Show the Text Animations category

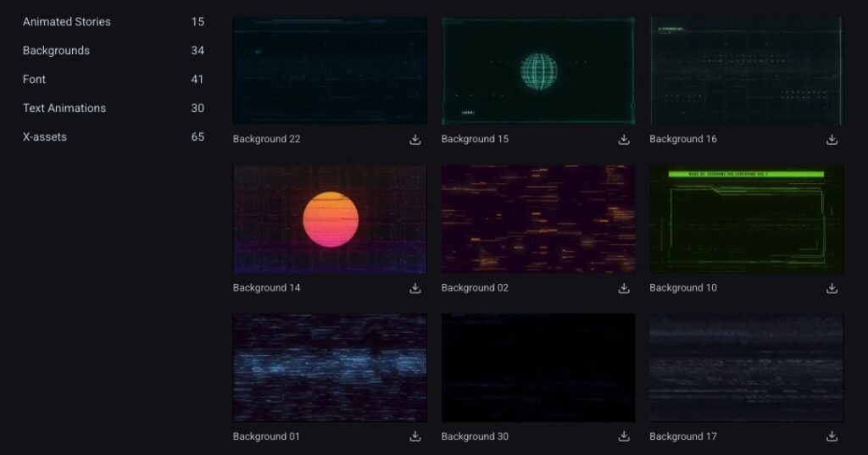point(64,108)
